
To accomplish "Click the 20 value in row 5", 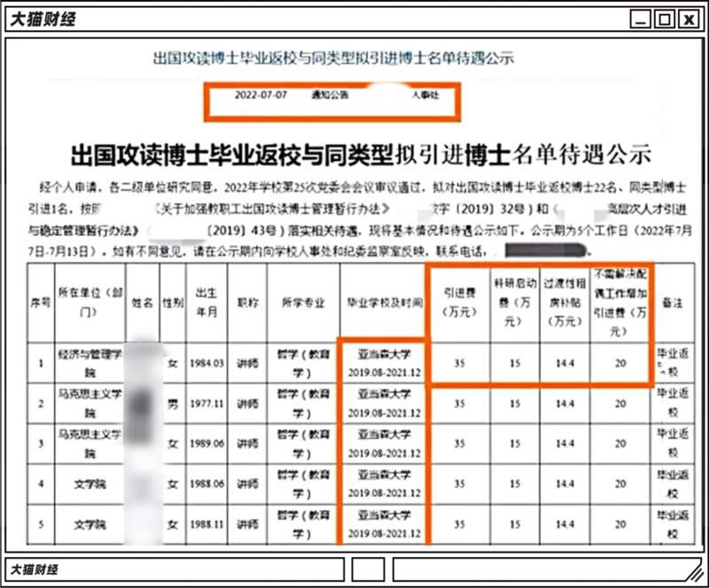I will point(620,524).
